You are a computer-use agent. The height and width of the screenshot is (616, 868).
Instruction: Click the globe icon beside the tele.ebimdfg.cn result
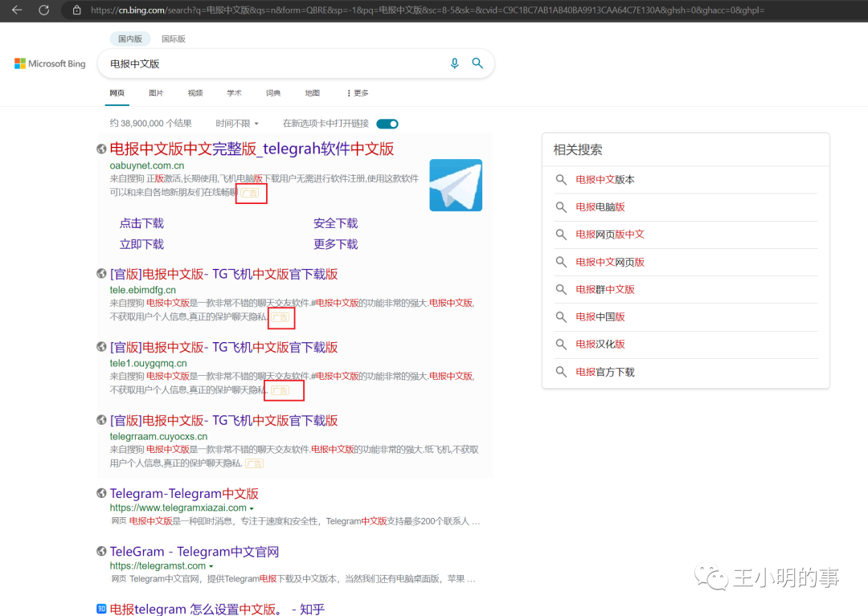pyautogui.click(x=101, y=273)
